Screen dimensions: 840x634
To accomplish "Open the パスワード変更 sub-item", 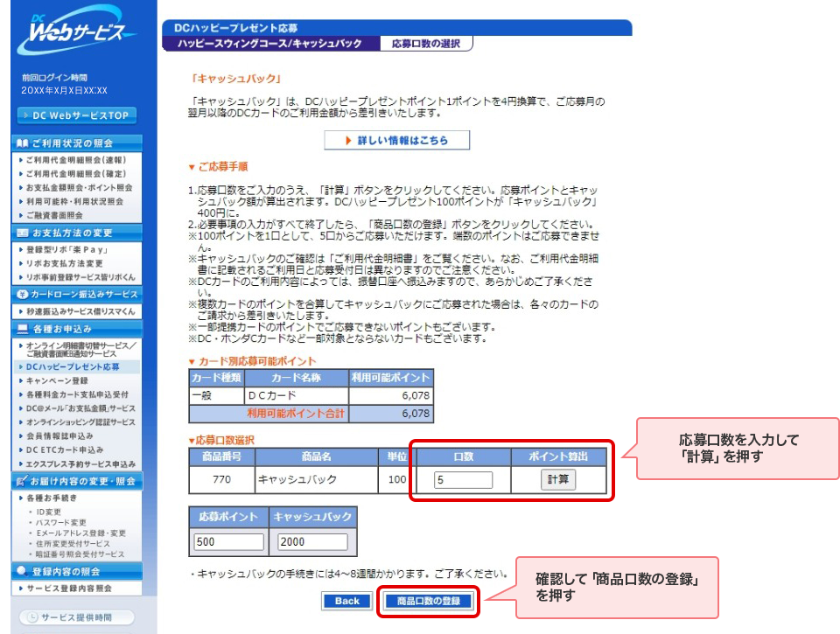I will coord(62,522).
